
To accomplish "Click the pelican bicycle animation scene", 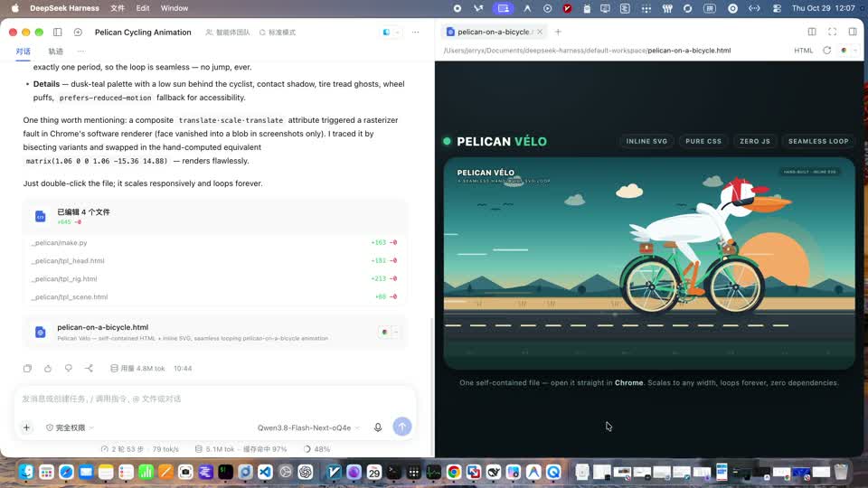I will (649, 263).
